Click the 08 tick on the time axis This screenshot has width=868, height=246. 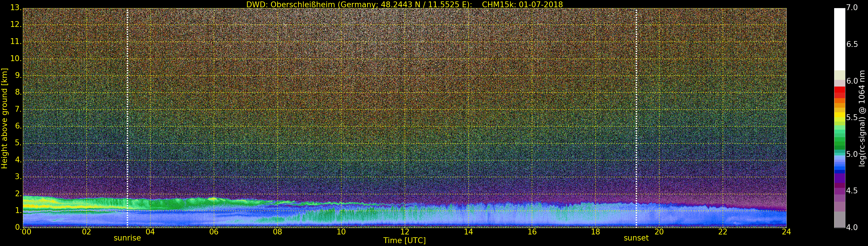click(277, 232)
